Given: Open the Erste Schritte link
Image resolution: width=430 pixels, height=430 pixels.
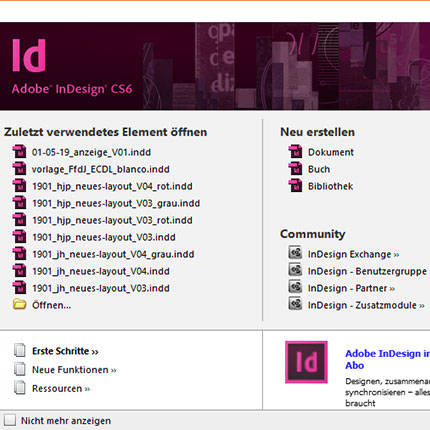Looking at the screenshot, I should pyautogui.click(x=65, y=351).
